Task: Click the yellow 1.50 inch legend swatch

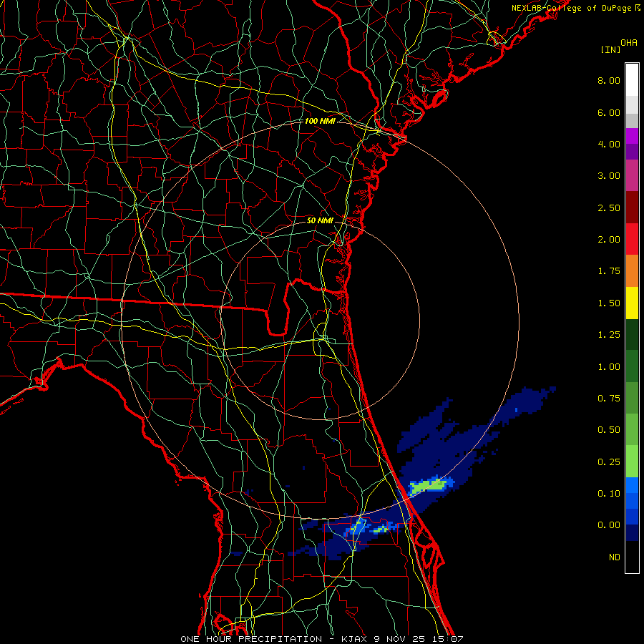Action: (632, 303)
